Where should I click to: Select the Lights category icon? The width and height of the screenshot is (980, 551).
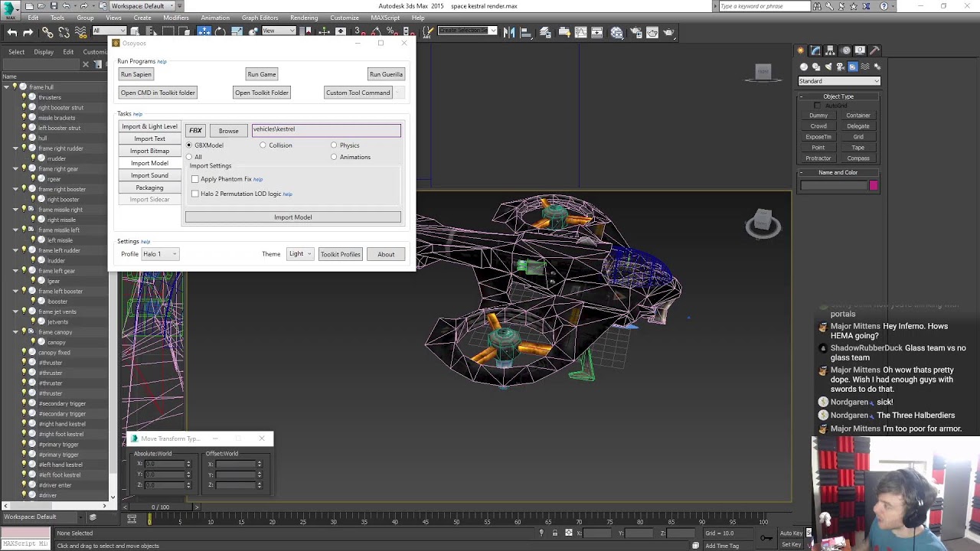(x=828, y=67)
